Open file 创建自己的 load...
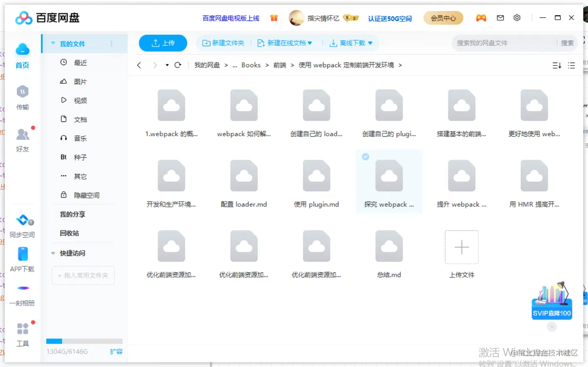This screenshot has width=588, height=367. pyautogui.click(x=316, y=114)
